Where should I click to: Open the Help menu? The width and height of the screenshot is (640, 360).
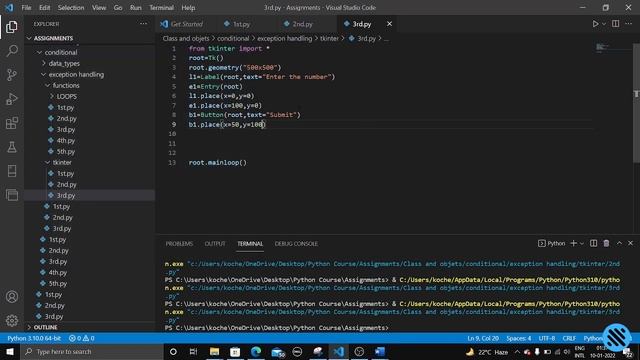pos(188,7)
